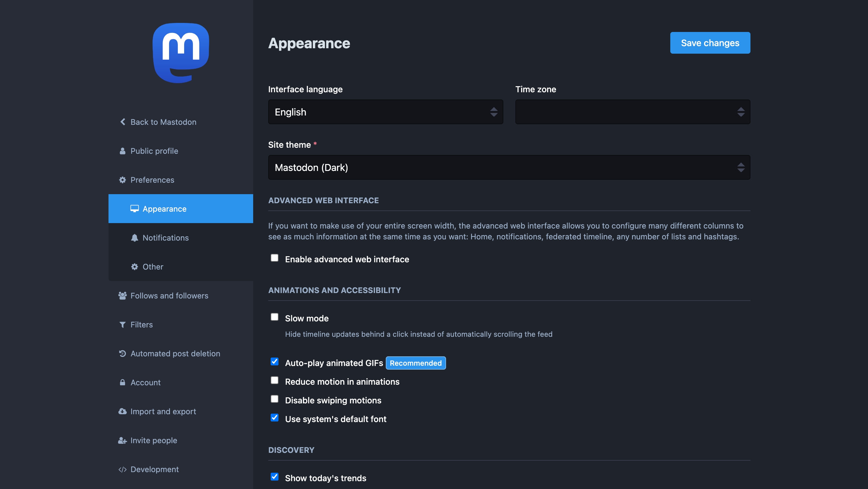Click the Back to Mastodon chevron icon
This screenshot has width=868, height=489.
(123, 122)
